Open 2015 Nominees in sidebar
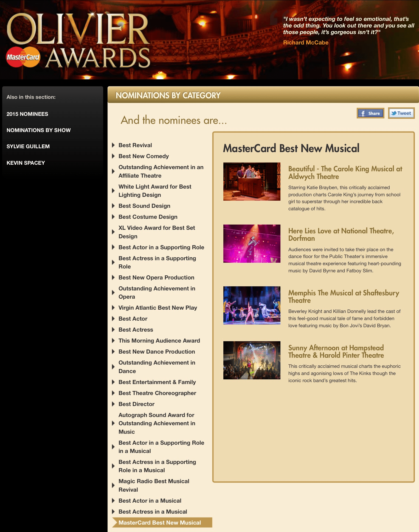Image resolution: width=419 pixels, height=532 pixels. pyautogui.click(x=27, y=114)
